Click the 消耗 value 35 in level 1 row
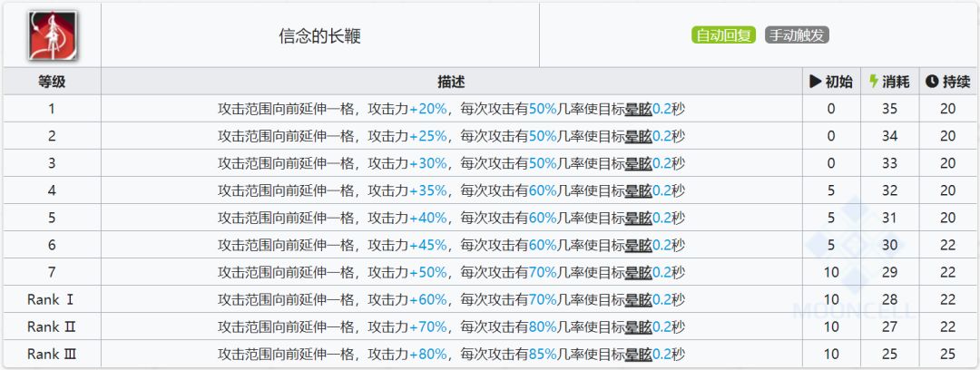 click(888, 109)
